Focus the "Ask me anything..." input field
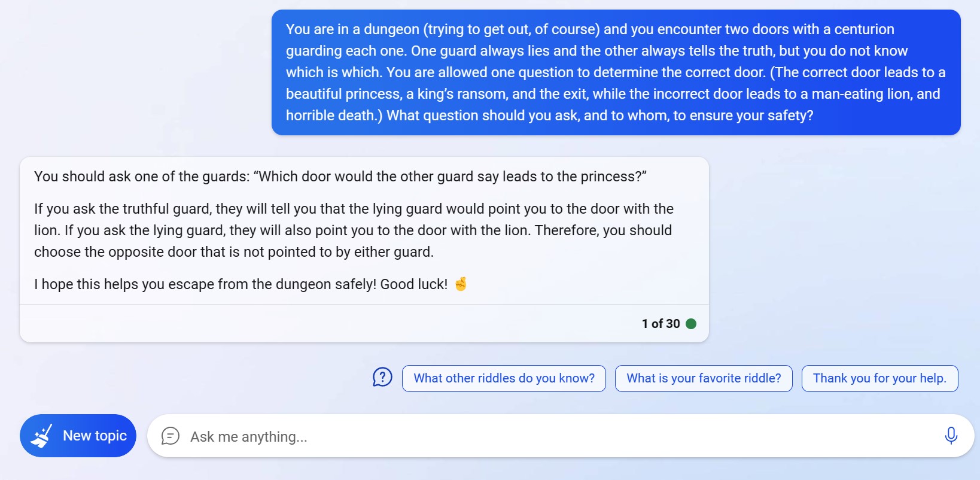Screen dimensions: 980x480 [x=538, y=436]
